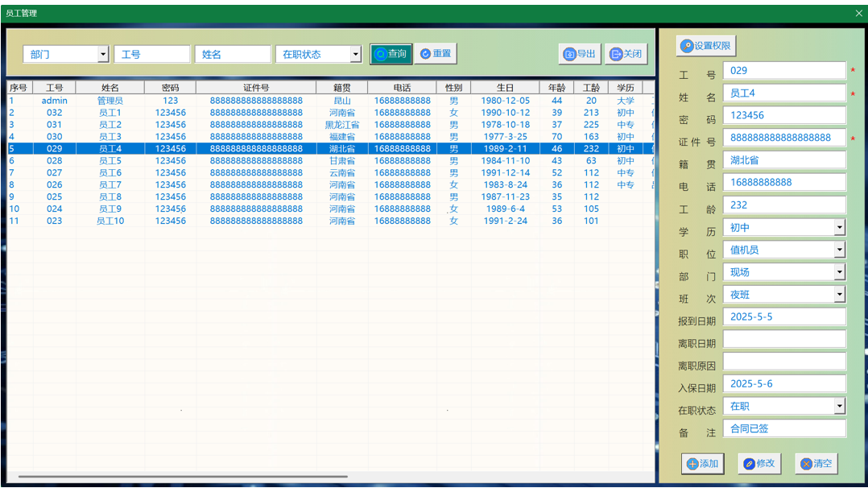This screenshot has width=868, height=488.
Task: Click job number cell 027
Action: [x=54, y=173]
